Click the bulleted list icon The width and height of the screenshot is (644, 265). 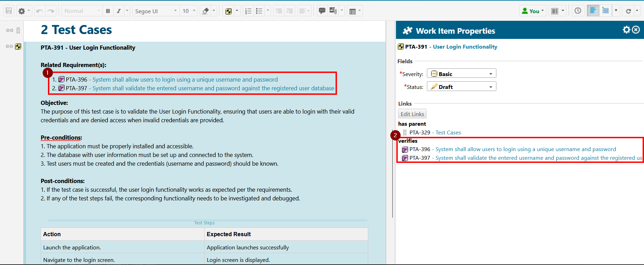tap(259, 11)
